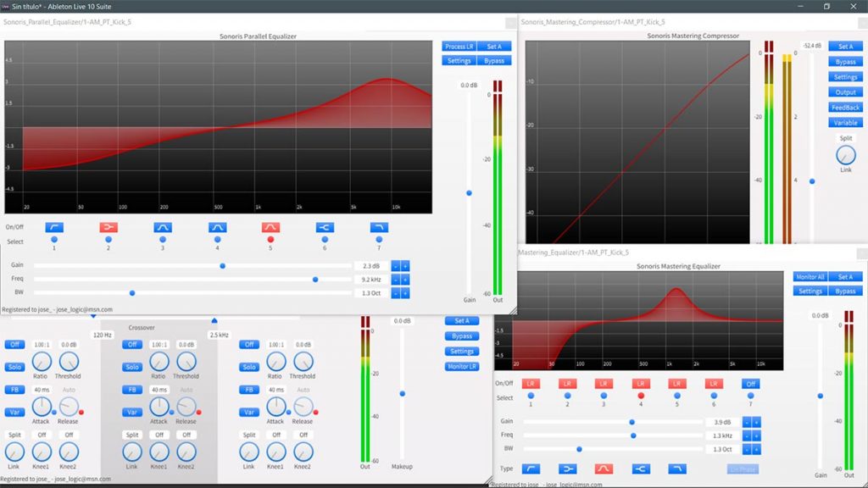Toggle band 5 LR button in Mastering Equalizer
The width and height of the screenshot is (868, 488).
click(x=677, y=384)
